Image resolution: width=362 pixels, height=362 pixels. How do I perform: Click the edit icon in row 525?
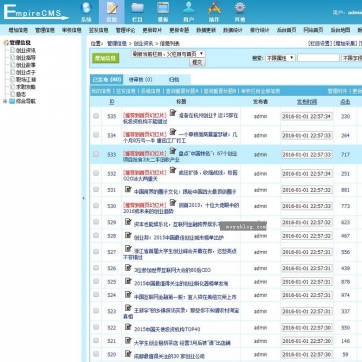128,281
